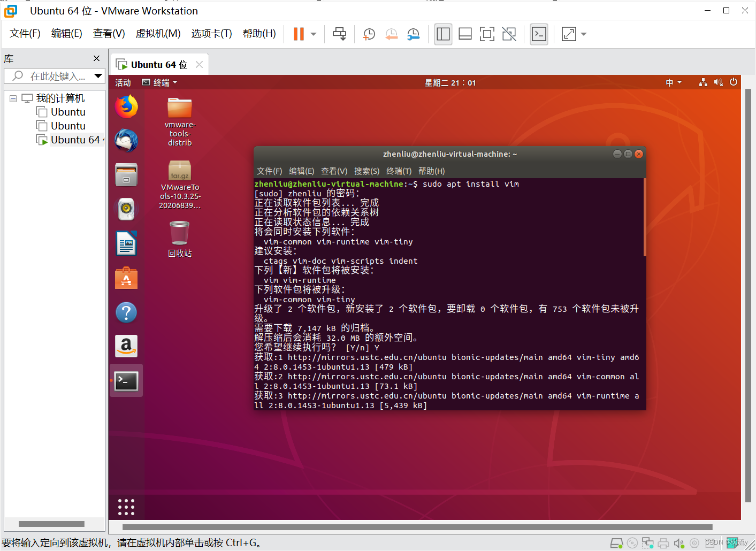
Task: Click the muted volume icon in top bar
Action: click(x=719, y=82)
